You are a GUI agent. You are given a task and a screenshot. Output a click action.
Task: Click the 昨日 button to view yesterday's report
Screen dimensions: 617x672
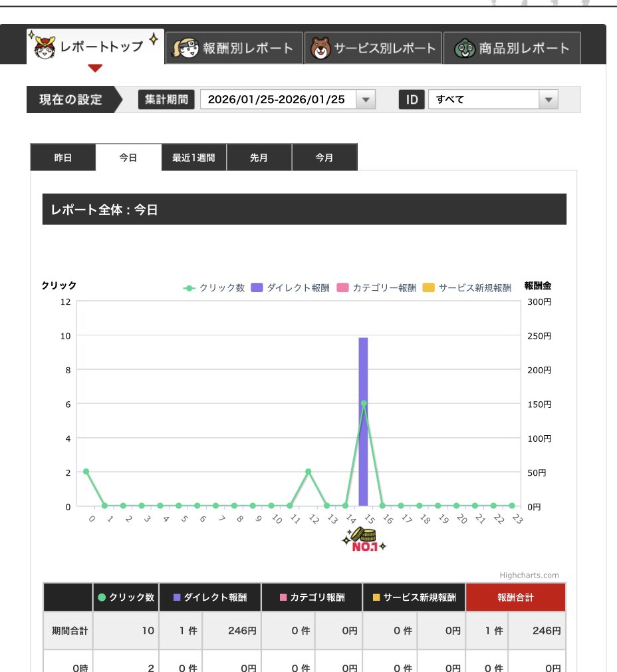pos(64,157)
